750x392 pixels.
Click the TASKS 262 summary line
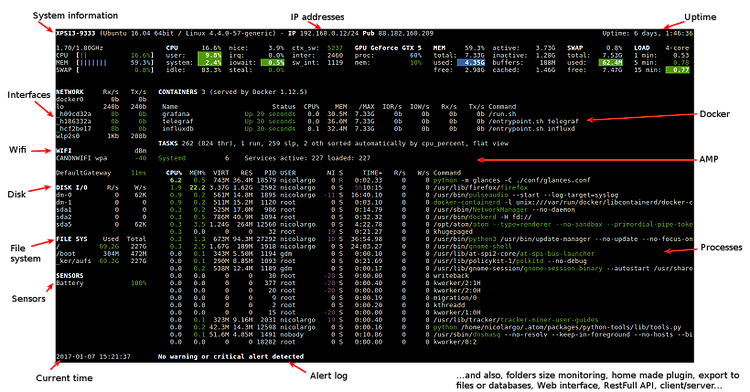tap(333, 143)
